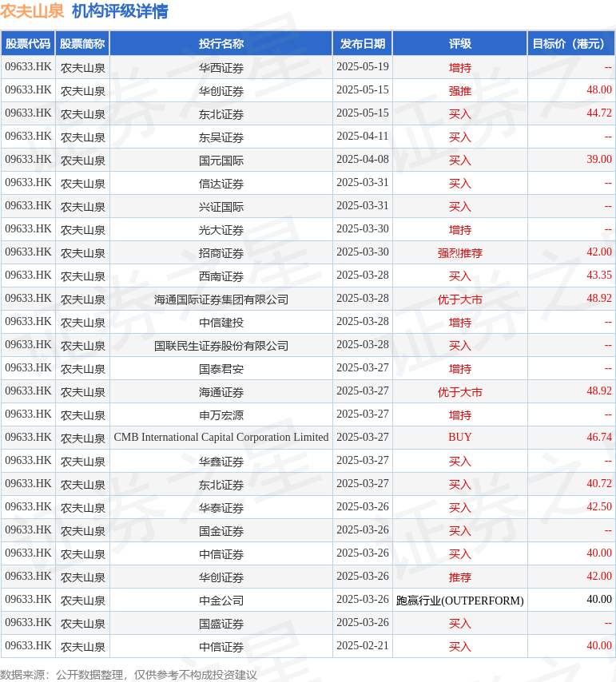Click 增持 rating in 国泰君安 row

460,369
